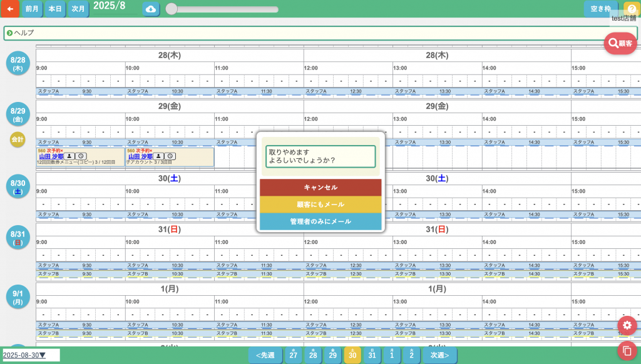
Task: Go to next month with 次月
Action: [x=78, y=9]
